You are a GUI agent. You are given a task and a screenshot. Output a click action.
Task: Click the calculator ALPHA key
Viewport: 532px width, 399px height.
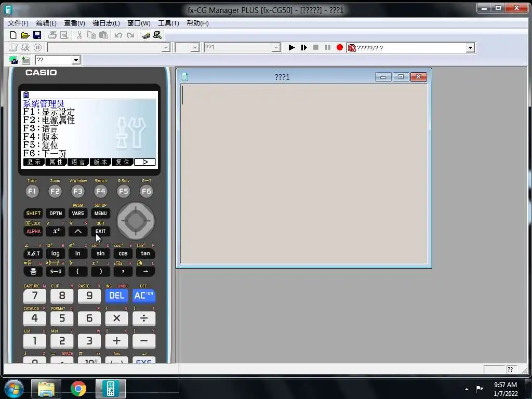33,231
